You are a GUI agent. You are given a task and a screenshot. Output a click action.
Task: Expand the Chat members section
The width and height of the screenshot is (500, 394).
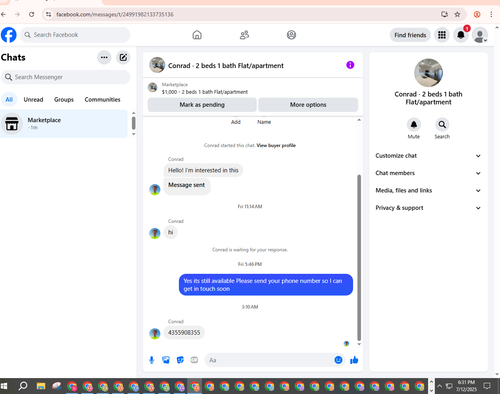428,173
